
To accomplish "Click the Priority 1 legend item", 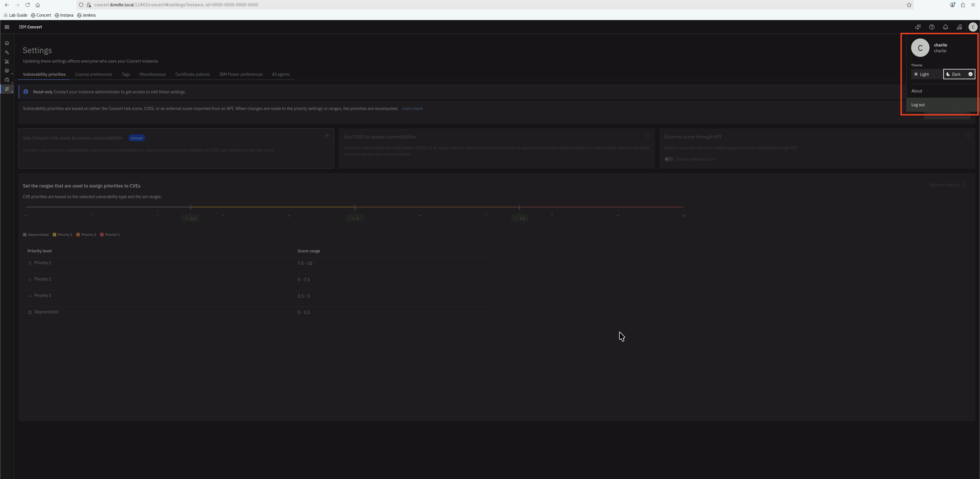I will [x=110, y=235].
